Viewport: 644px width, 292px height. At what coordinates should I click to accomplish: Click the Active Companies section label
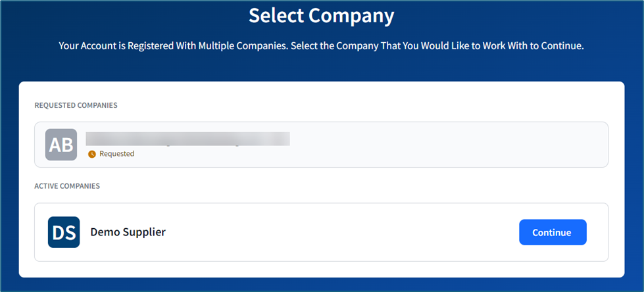pyautogui.click(x=67, y=186)
